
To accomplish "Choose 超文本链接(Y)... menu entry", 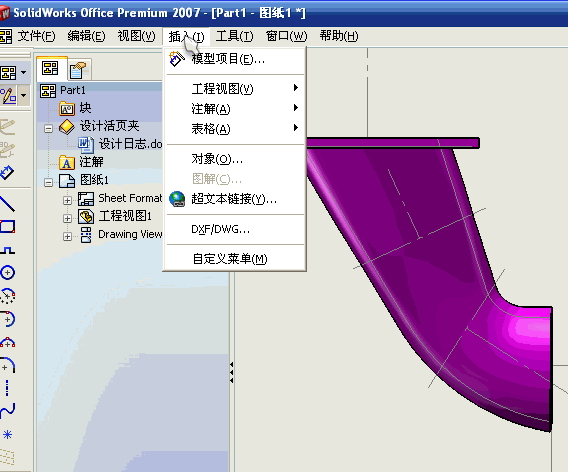I will click(x=234, y=199).
